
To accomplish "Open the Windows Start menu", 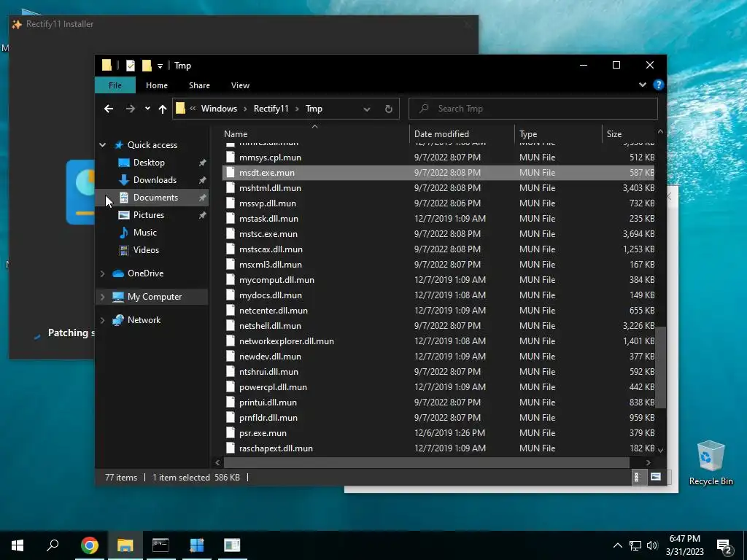I will tap(18, 545).
